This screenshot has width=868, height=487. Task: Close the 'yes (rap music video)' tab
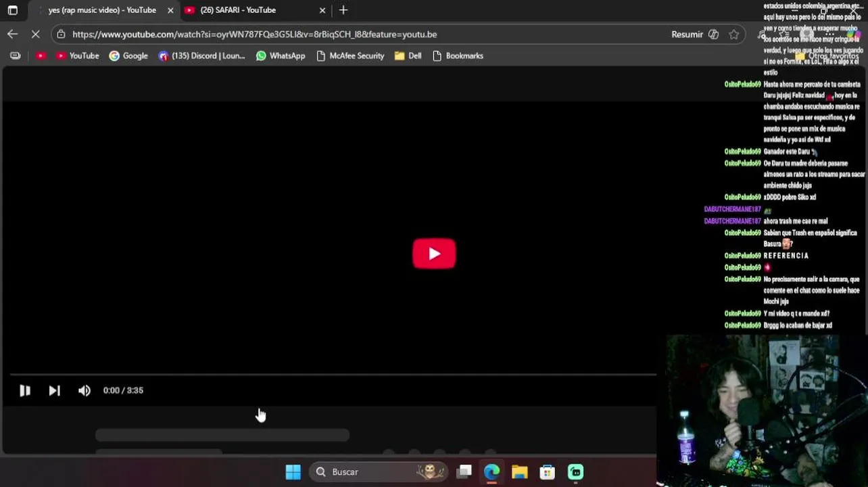(x=170, y=10)
